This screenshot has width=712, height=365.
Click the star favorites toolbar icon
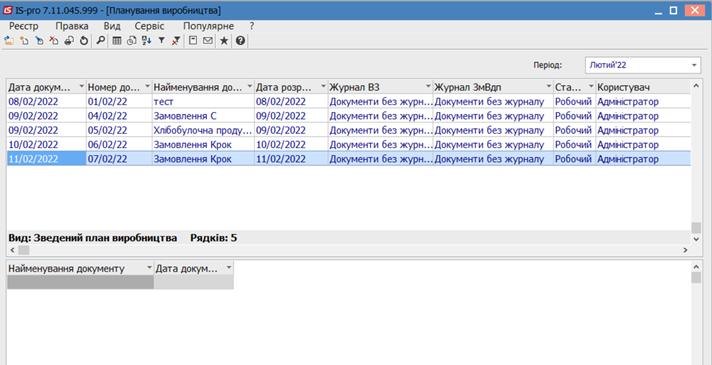pyautogui.click(x=224, y=41)
